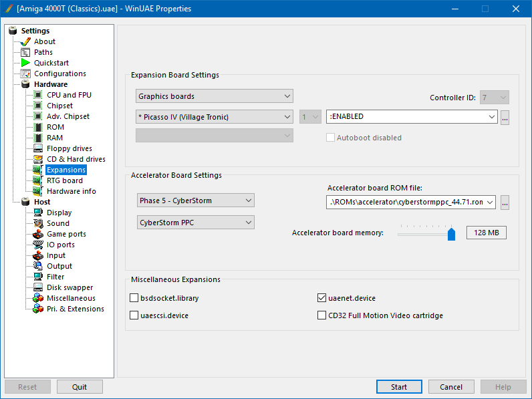Browse for the accelerator board ROM file
532x399 pixels.
point(505,203)
